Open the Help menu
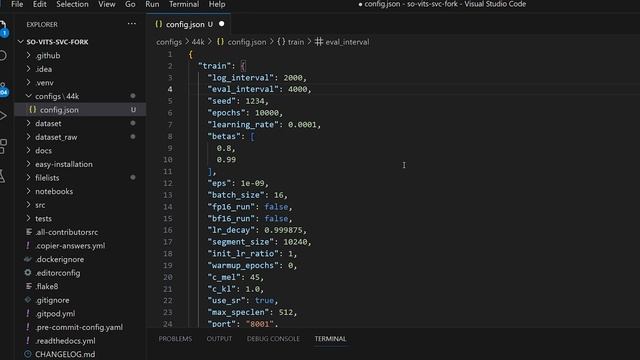Viewport: 640px width, 360px height. pyautogui.click(x=217, y=4)
